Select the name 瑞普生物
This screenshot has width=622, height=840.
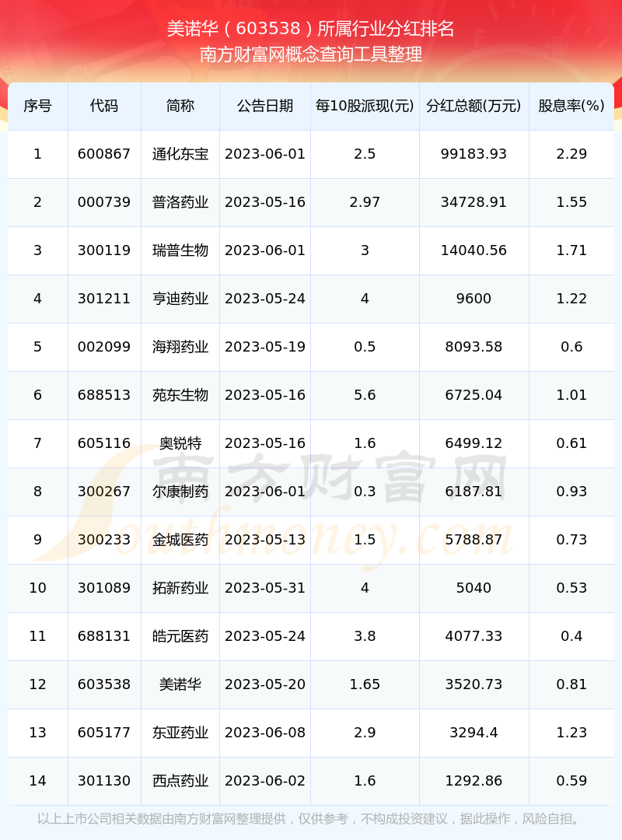pyautogui.click(x=180, y=250)
